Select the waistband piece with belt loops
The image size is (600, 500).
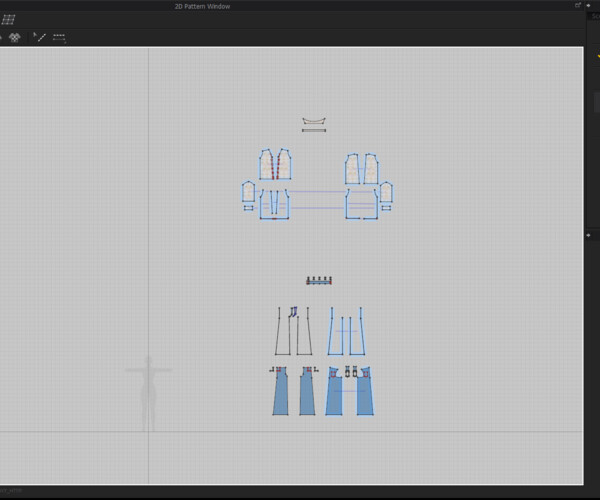pyautogui.click(x=319, y=281)
